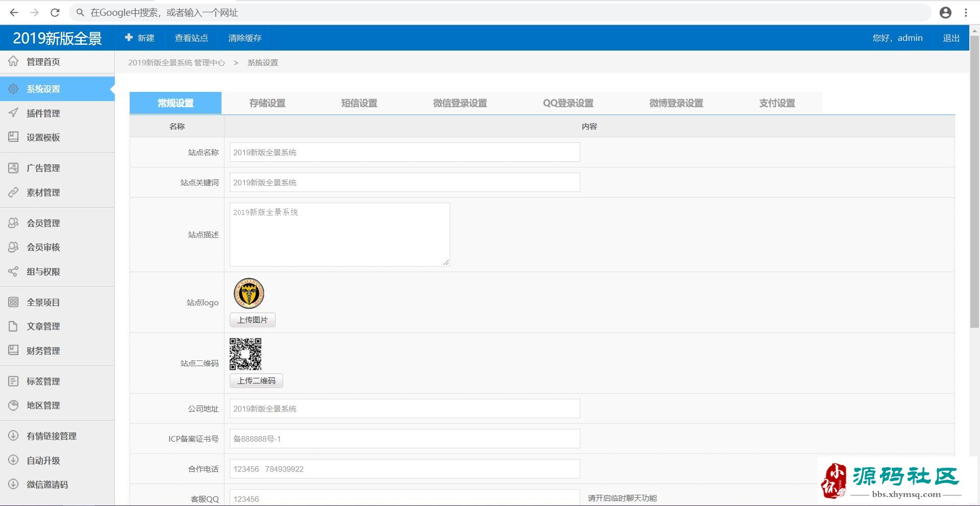
Task: Click the document icon beside 文章管理
Action: (13, 326)
